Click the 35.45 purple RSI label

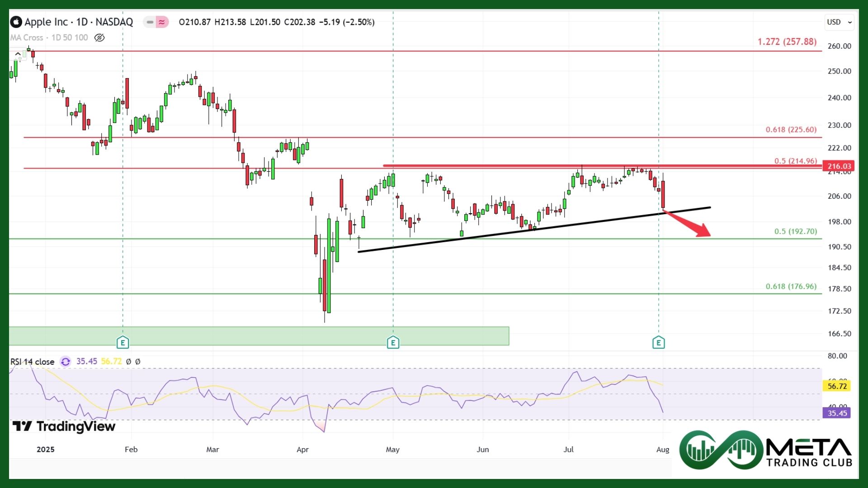(837, 413)
